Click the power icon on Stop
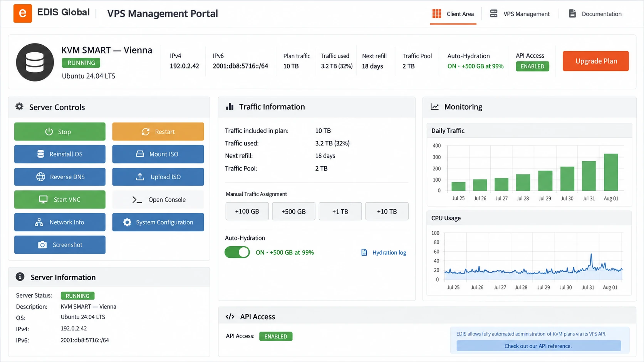 point(49,132)
